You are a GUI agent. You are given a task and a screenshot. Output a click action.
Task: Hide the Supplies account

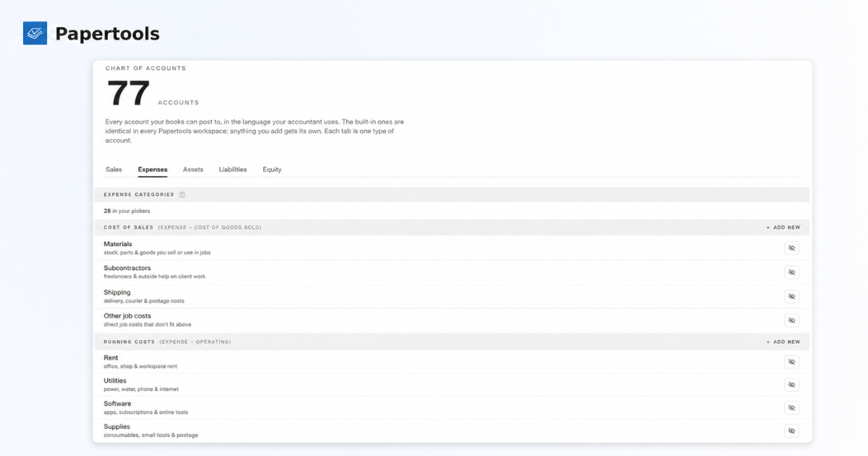[791, 431]
